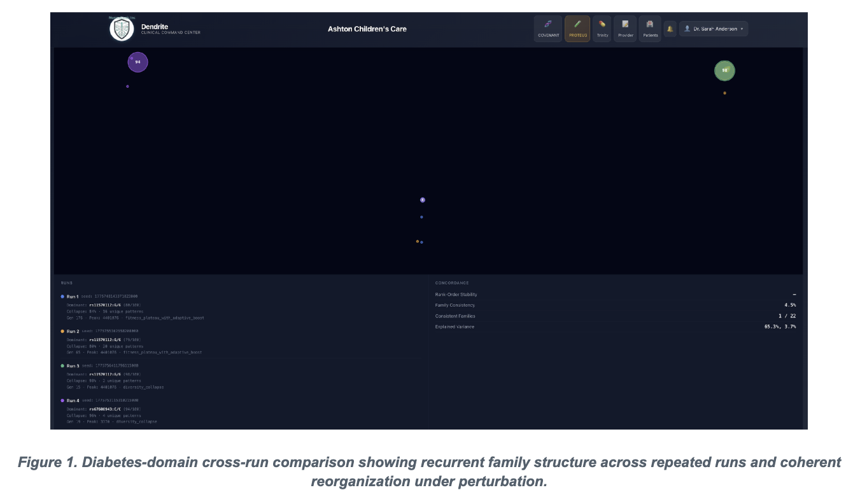
Task: Click the Ashton Children's Care header title
Action: (x=367, y=29)
